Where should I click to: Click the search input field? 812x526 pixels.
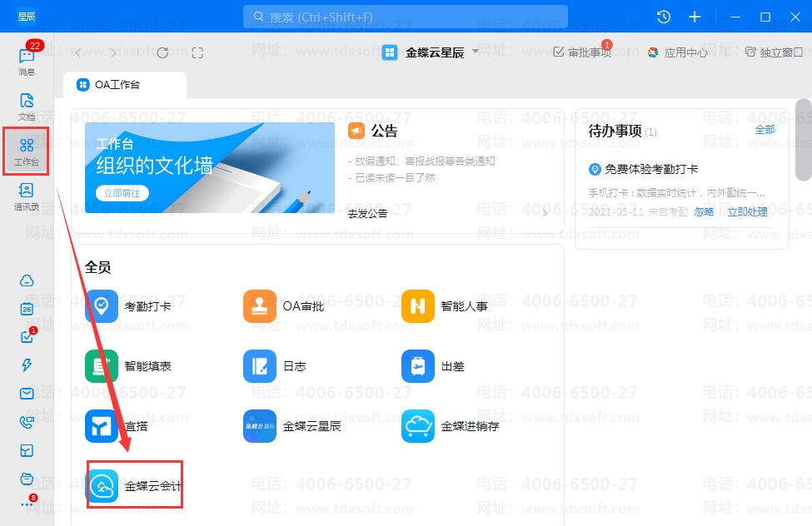tap(406, 17)
